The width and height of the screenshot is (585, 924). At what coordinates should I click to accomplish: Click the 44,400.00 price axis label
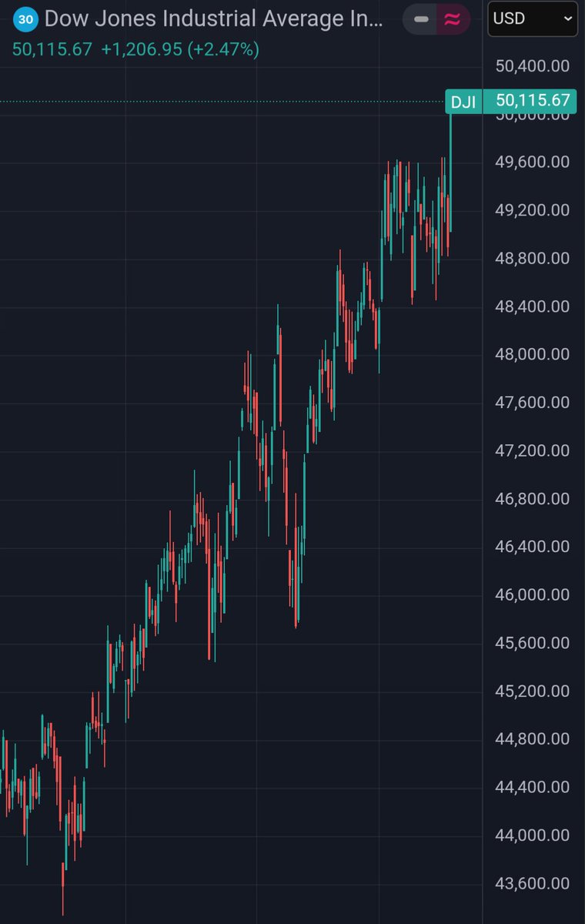click(533, 787)
